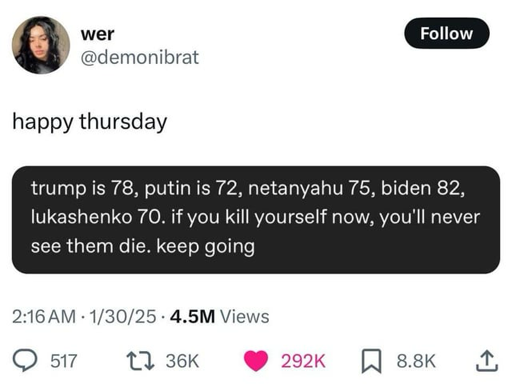Open the wer profile picture
This screenshot has height=387, width=512.
point(41,45)
